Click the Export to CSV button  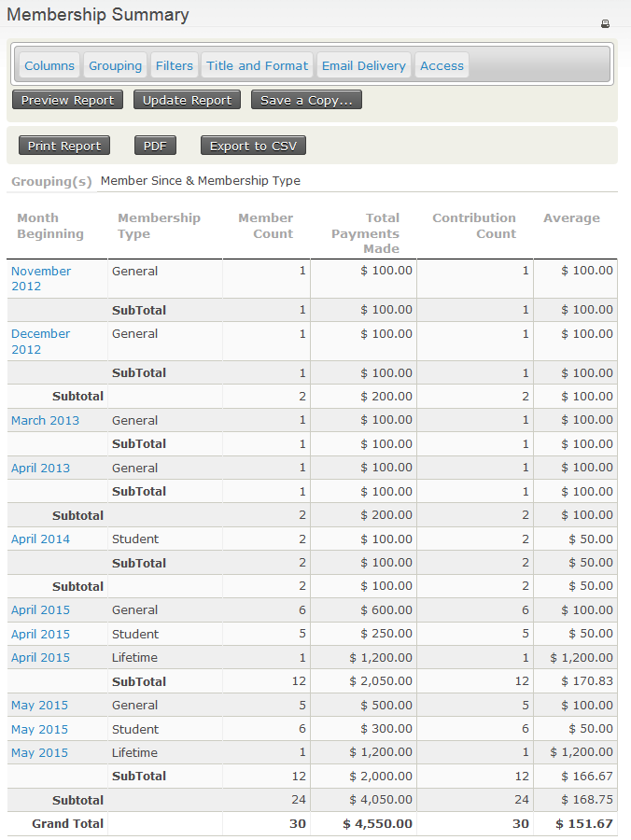pos(253,146)
